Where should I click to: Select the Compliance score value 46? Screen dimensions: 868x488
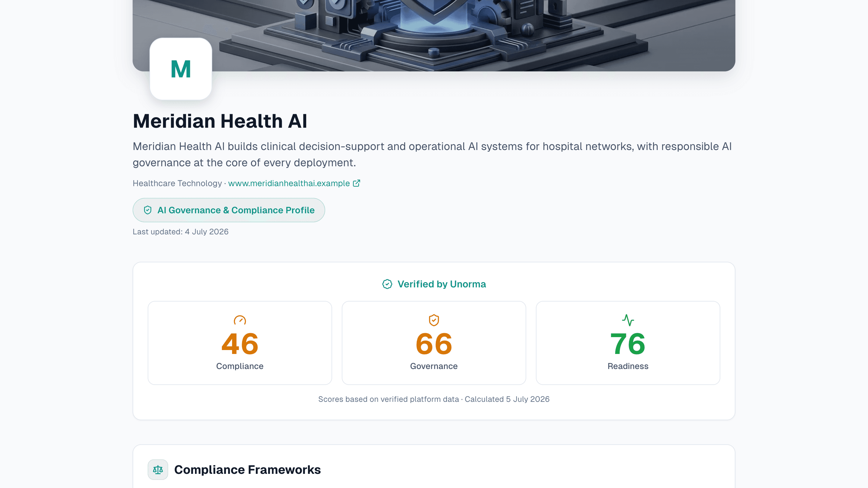[240, 344]
